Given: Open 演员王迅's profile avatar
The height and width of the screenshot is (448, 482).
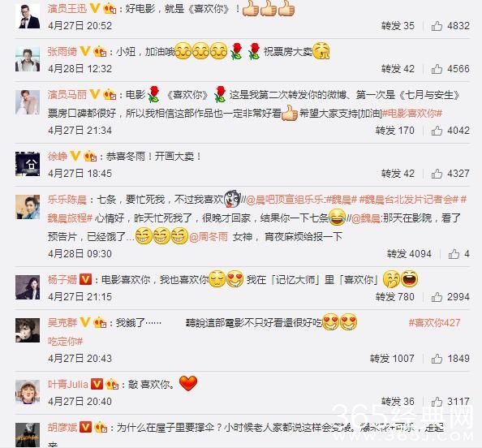Looking at the screenshot, I should pos(28,16).
